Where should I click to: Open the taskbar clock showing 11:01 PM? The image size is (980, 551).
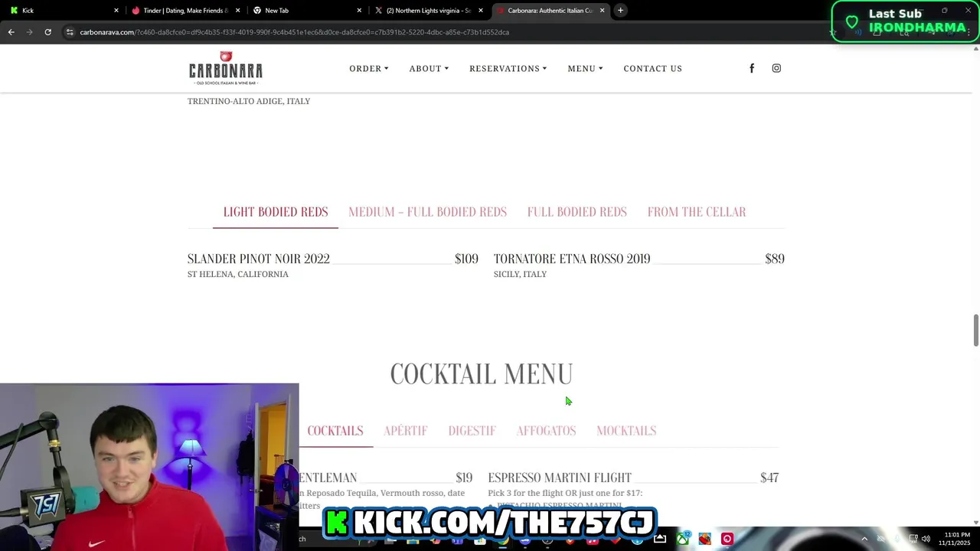point(954,539)
